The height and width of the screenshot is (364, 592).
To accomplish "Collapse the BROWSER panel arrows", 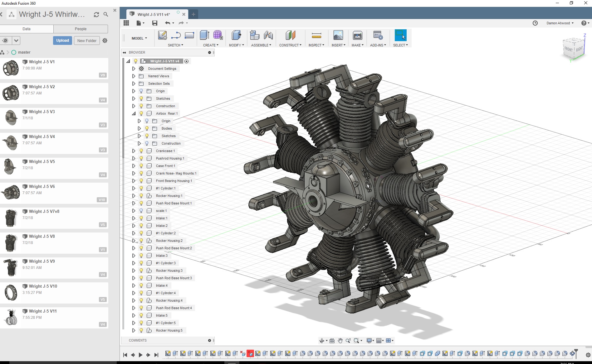I will [x=125, y=52].
